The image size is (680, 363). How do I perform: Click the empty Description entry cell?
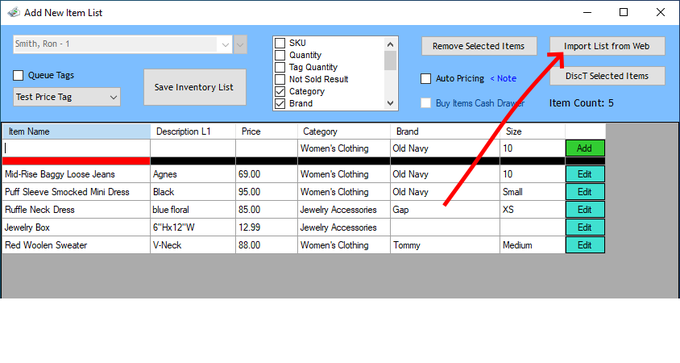coord(193,148)
